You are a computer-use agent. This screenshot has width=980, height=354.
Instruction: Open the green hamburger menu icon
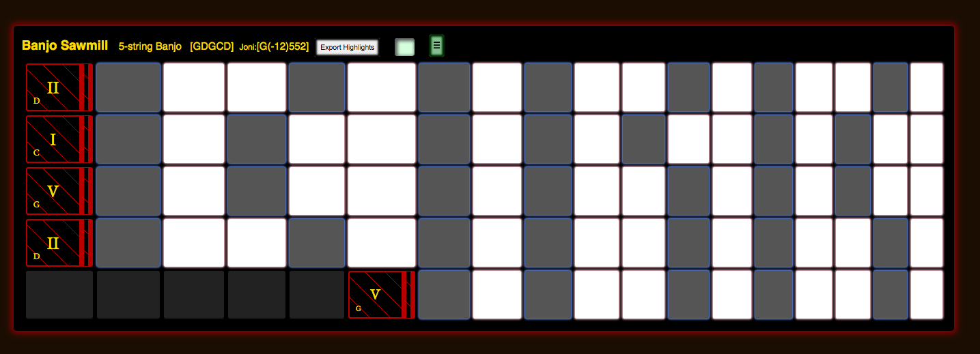point(437,46)
